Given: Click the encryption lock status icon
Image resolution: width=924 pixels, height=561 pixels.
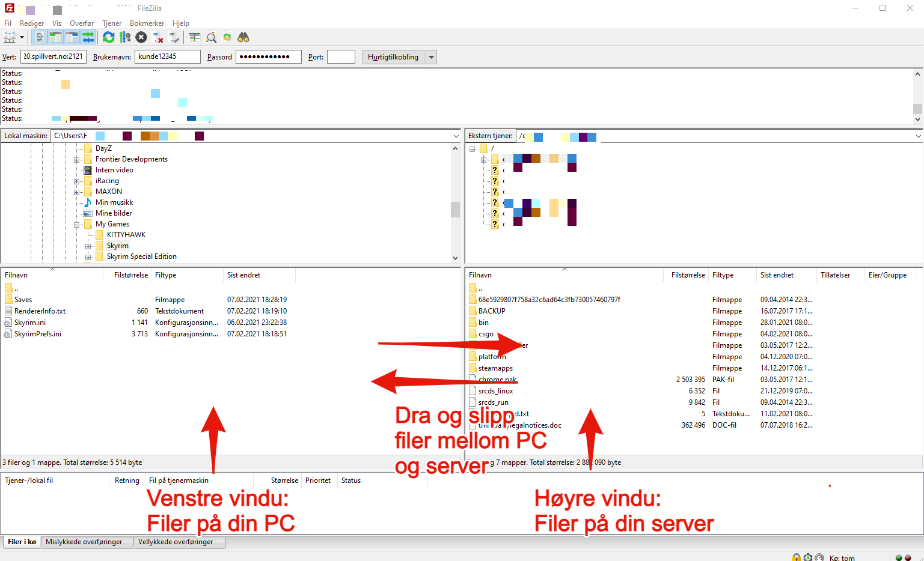Looking at the screenshot, I should pyautogui.click(x=797, y=557).
